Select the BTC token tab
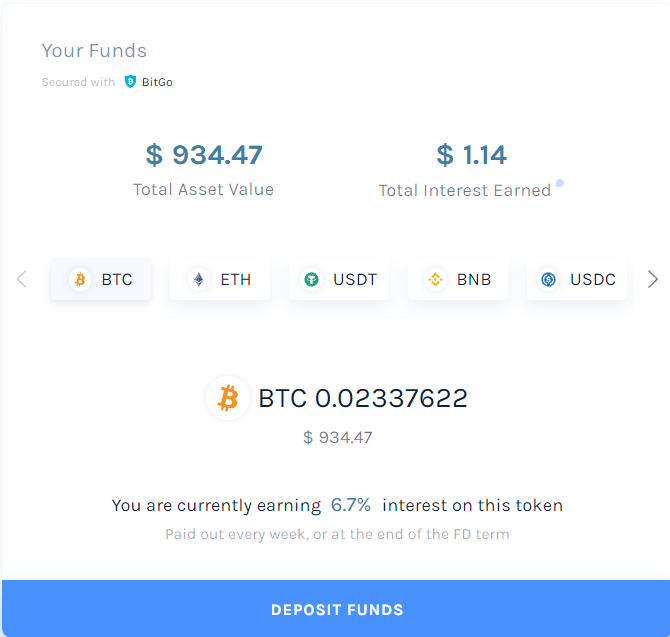This screenshot has width=670, height=637. (101, 279)
